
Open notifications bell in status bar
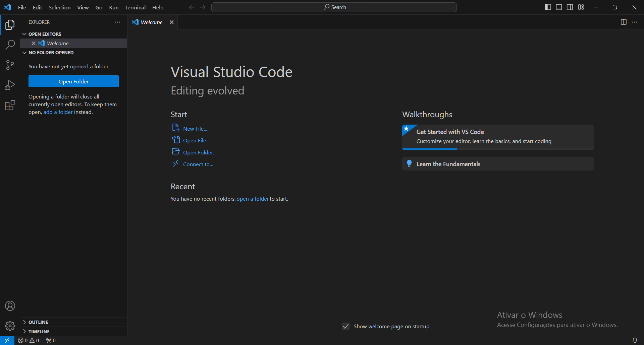click(x=635, y=340)
